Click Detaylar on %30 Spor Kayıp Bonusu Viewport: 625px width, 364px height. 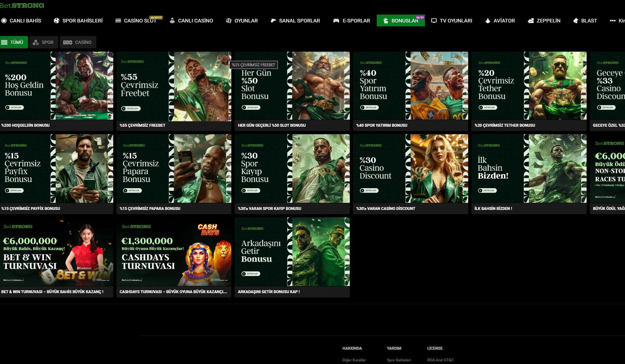251,190
